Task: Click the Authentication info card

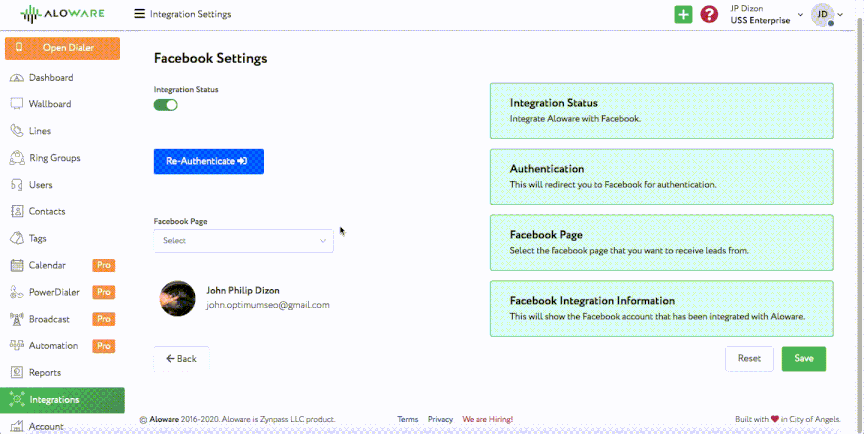Action: (x=662, y=176)
